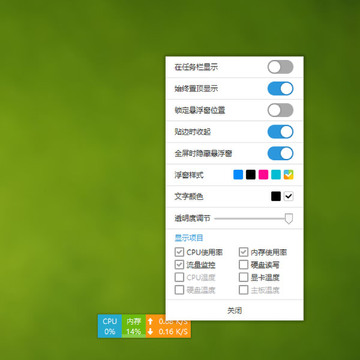Select the blue floating window style
The width and height of the screenshot is (360, 360).
(x=238, y=175)
